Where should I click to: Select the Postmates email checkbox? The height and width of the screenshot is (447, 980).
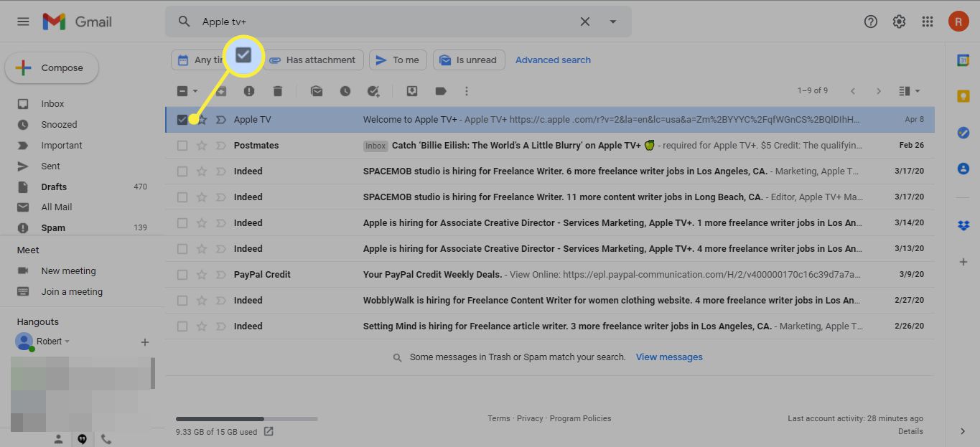[182, 145]
